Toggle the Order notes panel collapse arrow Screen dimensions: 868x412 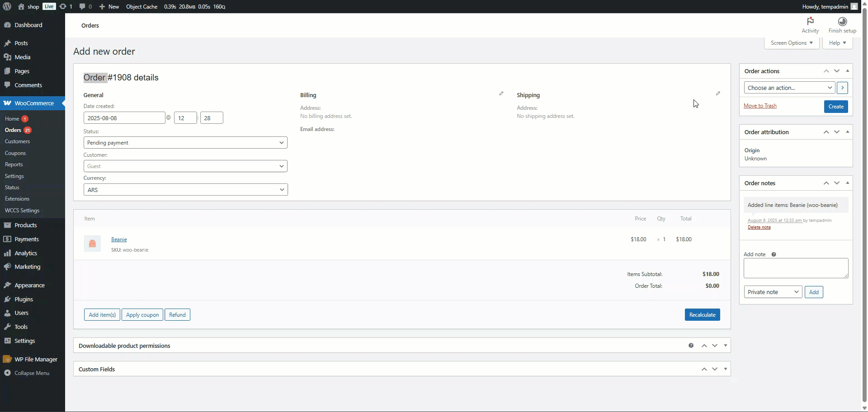click(x=847, y=183)
